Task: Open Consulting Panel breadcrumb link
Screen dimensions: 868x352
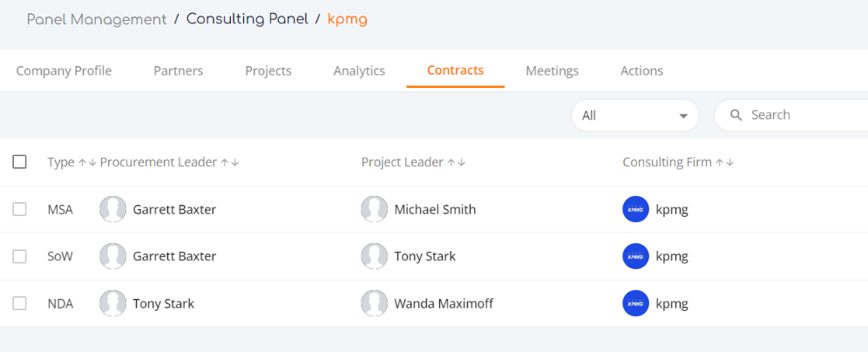Action: pyautogui.click(x=248, y=19)
